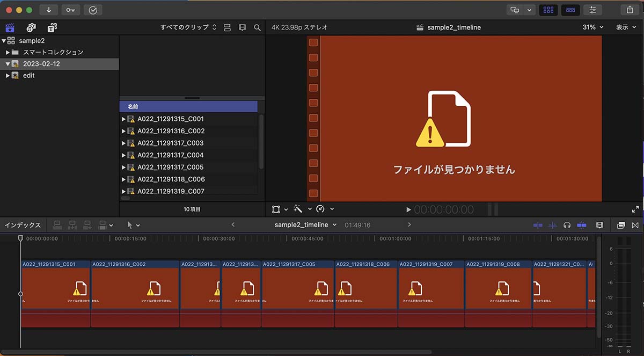Image resolution: width=644 pixels, height=356 pixels.
Task: Toggle the timeline panel visibility
Action: pyautogui.click(x=570, y=10)
